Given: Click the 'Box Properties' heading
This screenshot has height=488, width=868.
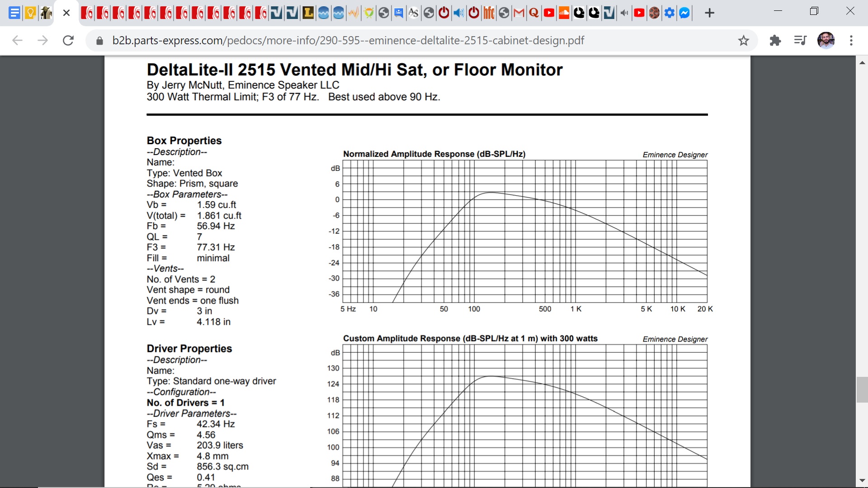Looking at the screenshot, I should (x=184, y=141).
